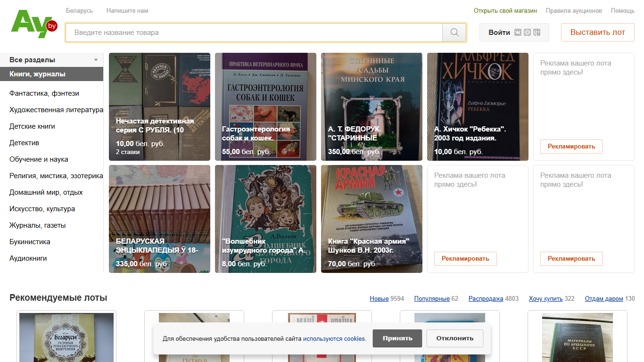Image resolution: width=644 pixels, height=362 pixels.
Task: Open the Волшебник изумрудного города lot
Action: pyautogui.click(x=265, y=219)
